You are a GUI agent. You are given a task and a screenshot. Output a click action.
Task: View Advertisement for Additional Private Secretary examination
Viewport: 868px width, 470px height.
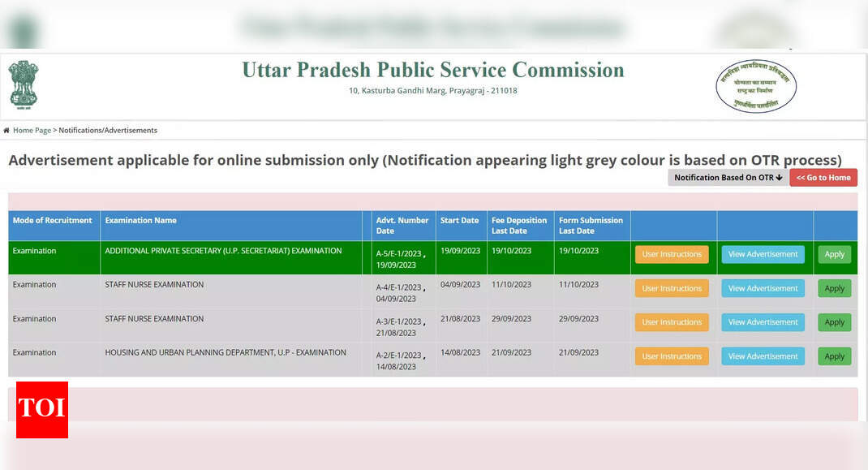pos(762,254)
